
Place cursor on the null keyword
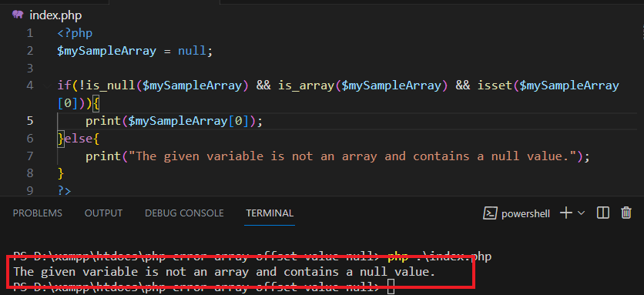[192, 51]
